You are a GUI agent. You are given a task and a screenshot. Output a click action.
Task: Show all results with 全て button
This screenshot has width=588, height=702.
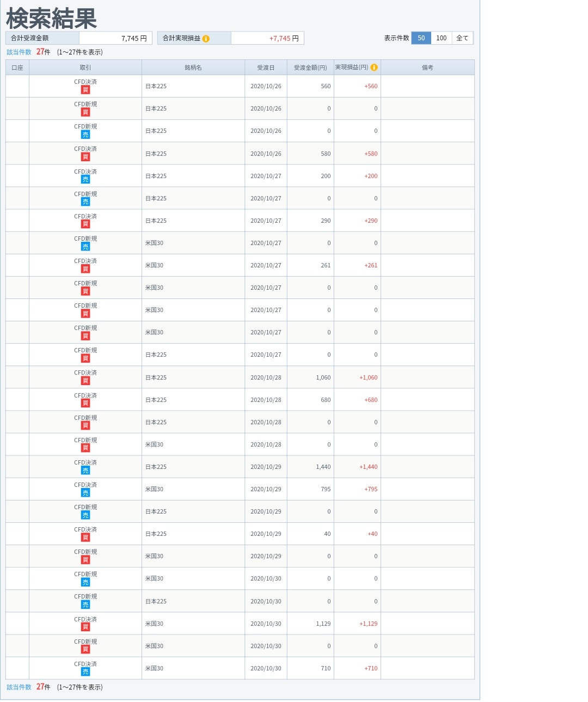[462, 38]
